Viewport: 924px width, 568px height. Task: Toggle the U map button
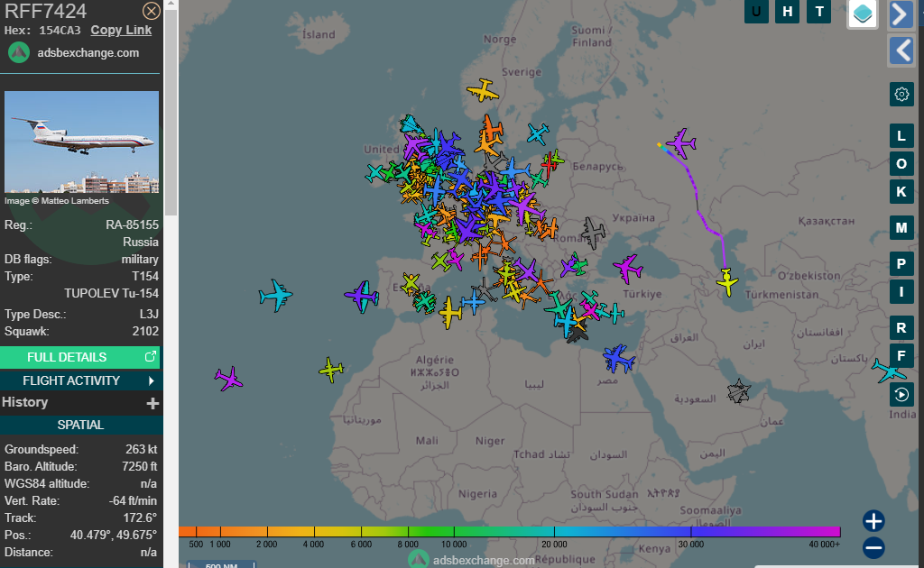(x=756, y=11)
